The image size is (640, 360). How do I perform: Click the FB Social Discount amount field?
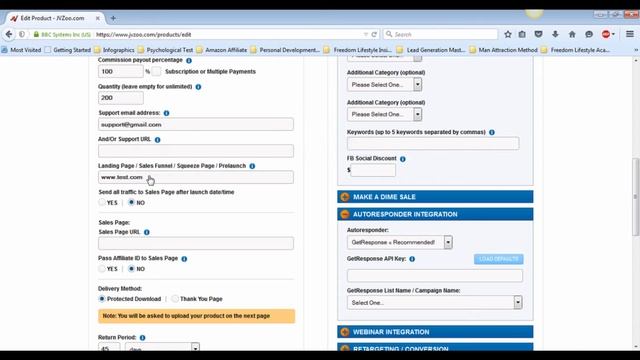click(x=373, y=170)
